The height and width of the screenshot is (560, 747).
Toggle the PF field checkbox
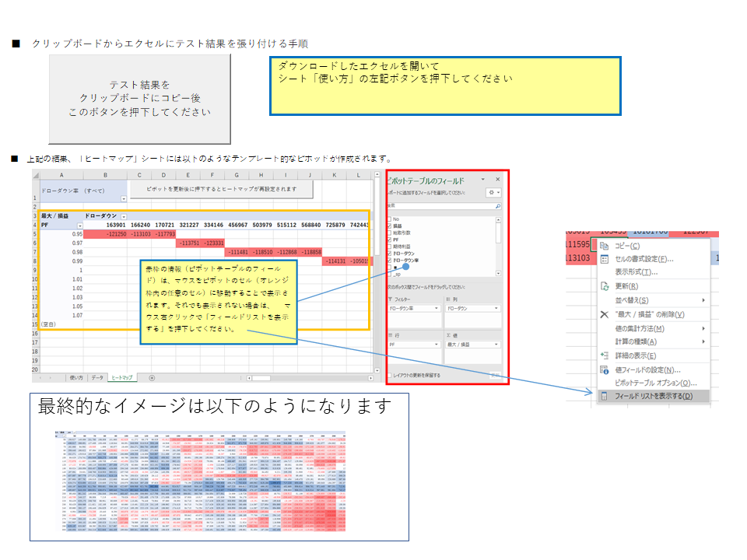coord(389,240)
